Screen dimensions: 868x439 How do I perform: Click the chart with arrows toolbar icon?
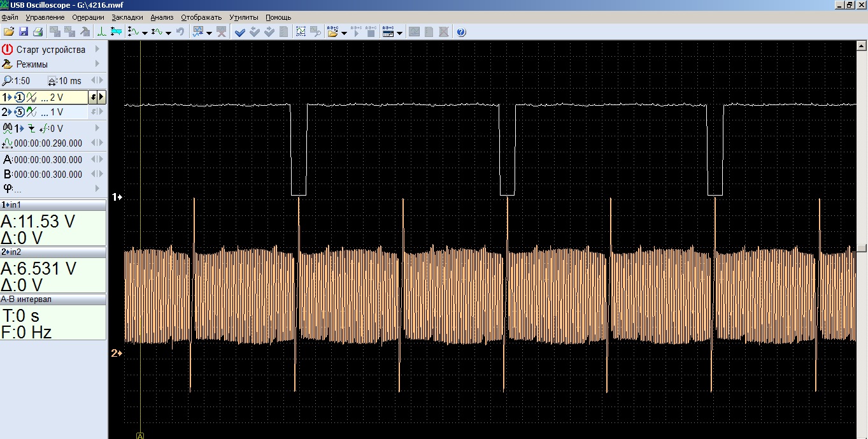tap(198, 32)
